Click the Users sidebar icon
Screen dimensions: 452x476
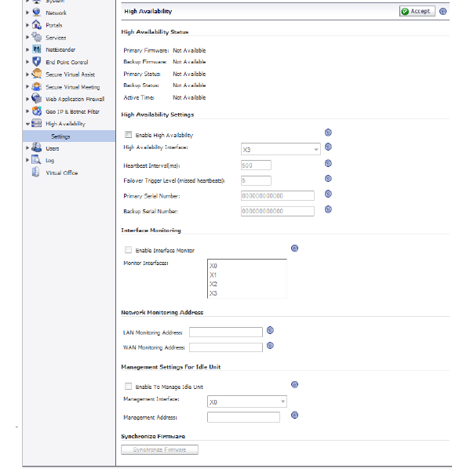[36, 148]
